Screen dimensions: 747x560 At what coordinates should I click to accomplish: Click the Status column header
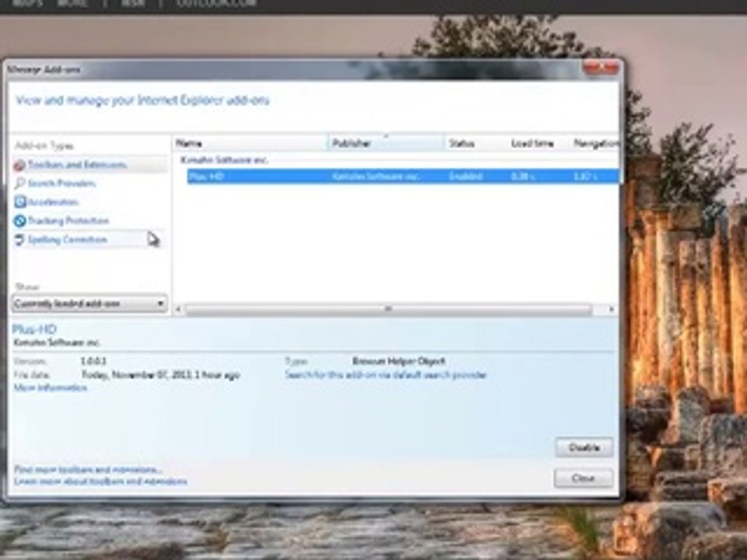pos(476,143)
